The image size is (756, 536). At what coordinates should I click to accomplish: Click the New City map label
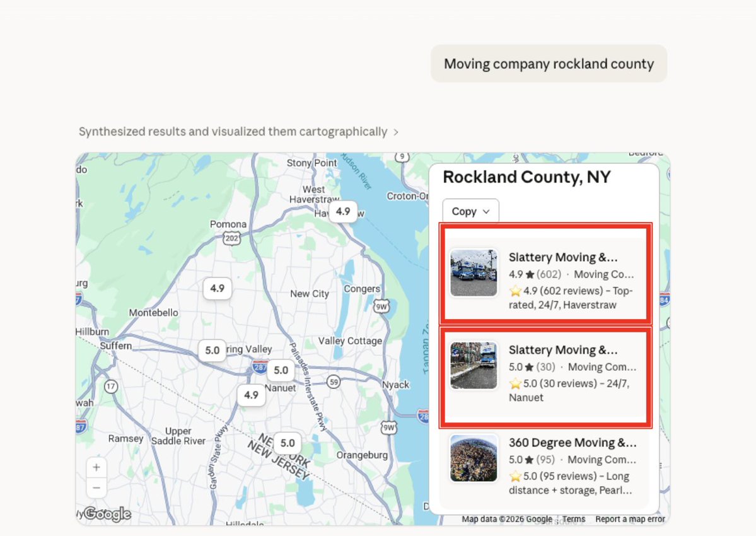pos(310,294)
